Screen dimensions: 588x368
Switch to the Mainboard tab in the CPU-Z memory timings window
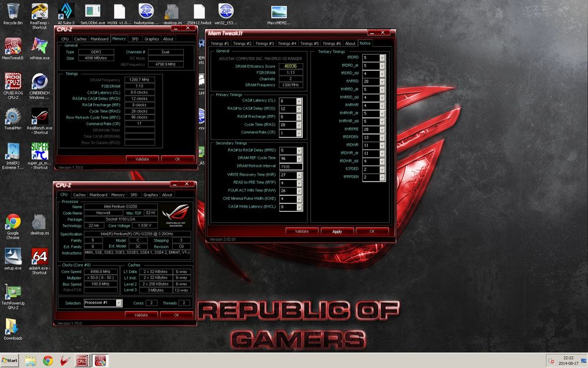click(x=100, y=39)
